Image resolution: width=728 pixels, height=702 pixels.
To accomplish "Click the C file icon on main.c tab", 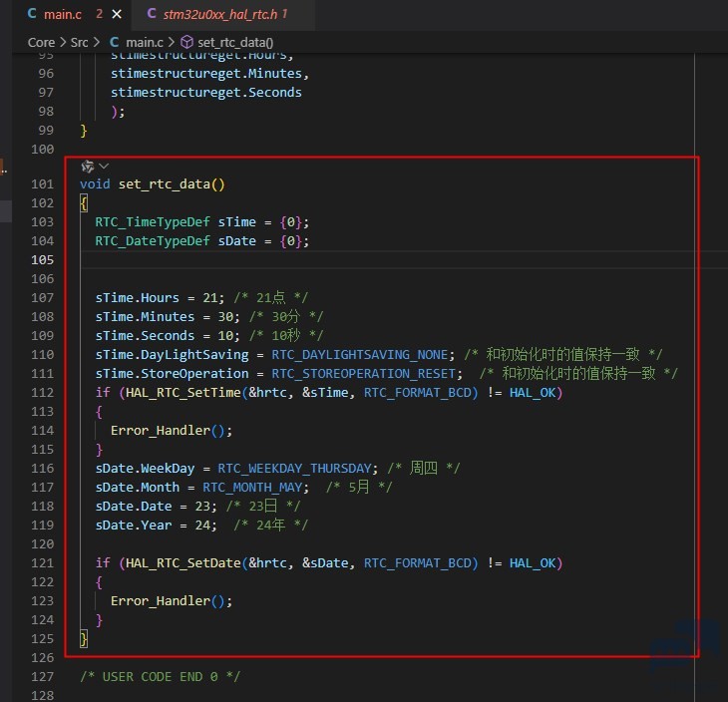I will pos(32,14).
